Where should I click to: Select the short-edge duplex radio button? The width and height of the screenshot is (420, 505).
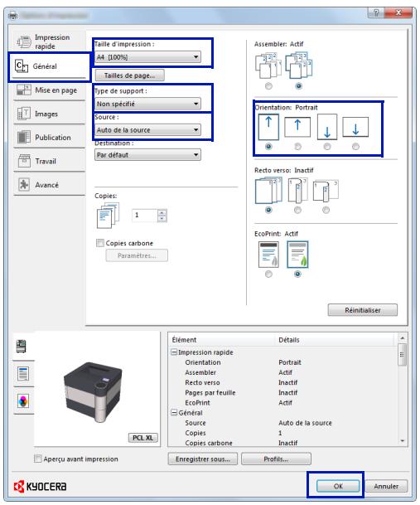326,211
